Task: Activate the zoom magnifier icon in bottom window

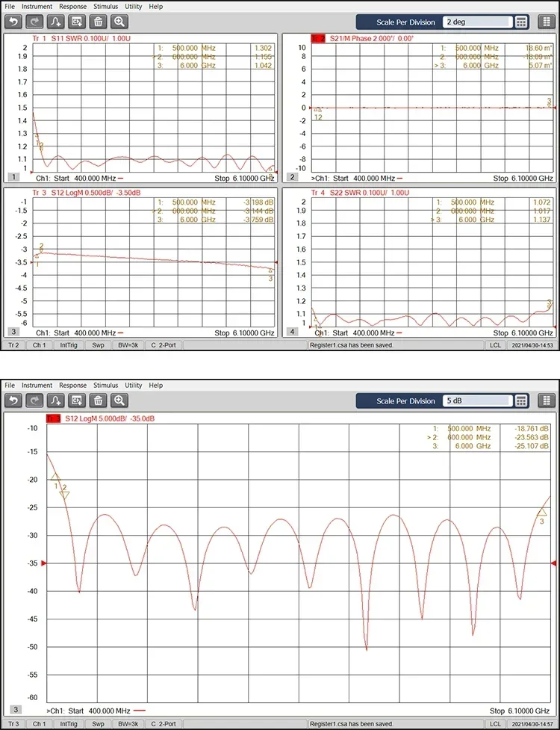Action: (119, 400)
